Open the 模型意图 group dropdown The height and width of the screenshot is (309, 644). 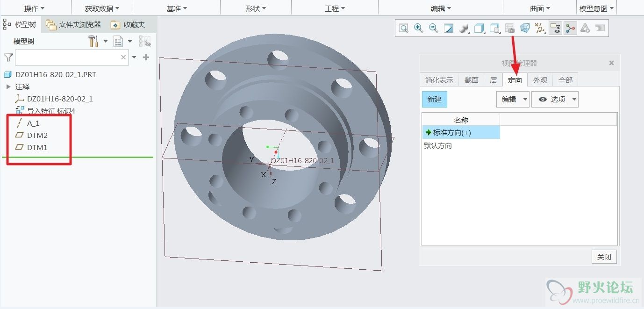(x=597, y=8)
